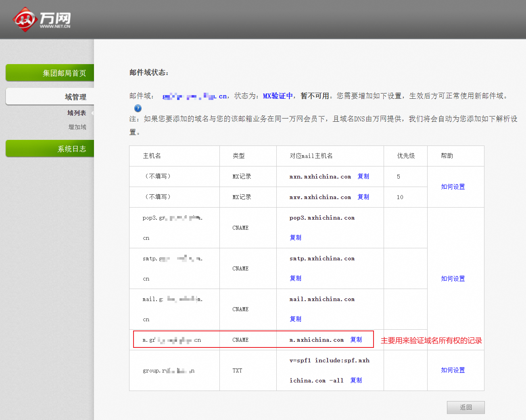Image resolution: width=526 pixels, height=420 pixels.
Task: Click the 万网 logo in the header
Action: (42, 19)
